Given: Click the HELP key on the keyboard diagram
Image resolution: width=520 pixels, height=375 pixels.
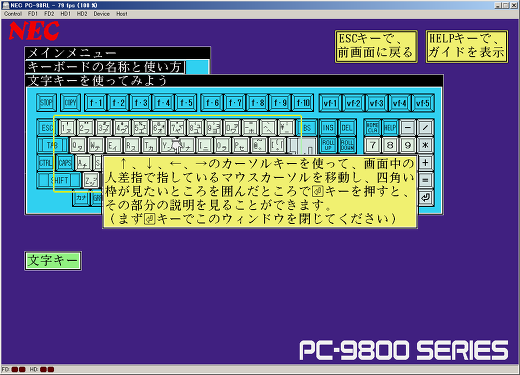Looking at the screenshot, I should [x=390, y=128].
